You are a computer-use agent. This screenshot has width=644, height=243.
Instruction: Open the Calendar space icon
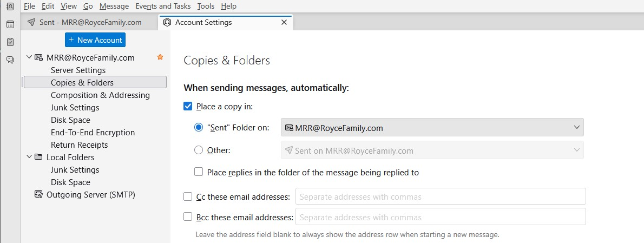coord(10,24)
